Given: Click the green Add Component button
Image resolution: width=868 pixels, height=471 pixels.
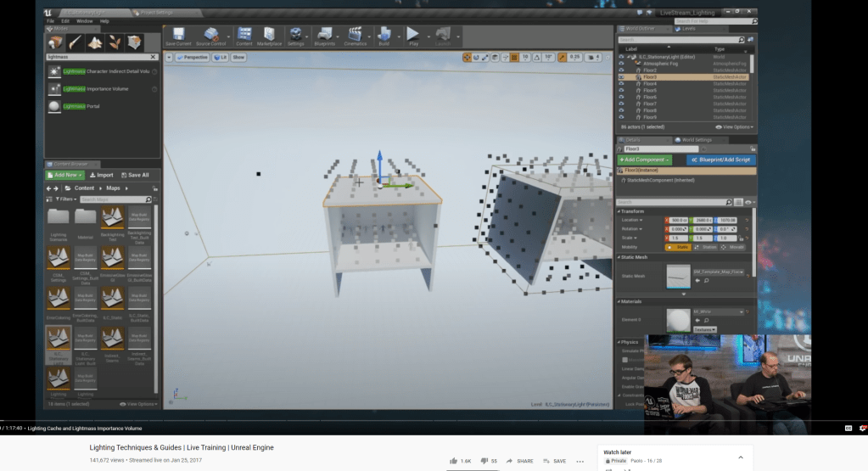Looking at the screenshot, I should 647,160.
